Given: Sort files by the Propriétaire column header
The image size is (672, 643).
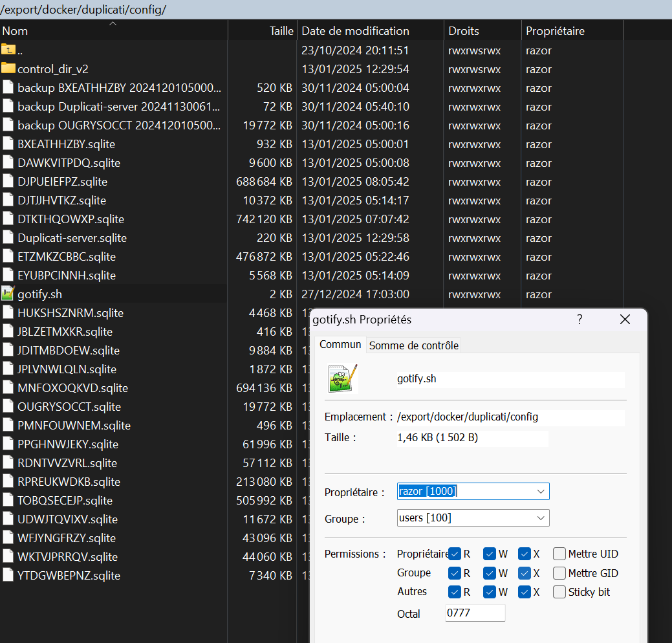Looking at the screenshot, I should 556,30.
